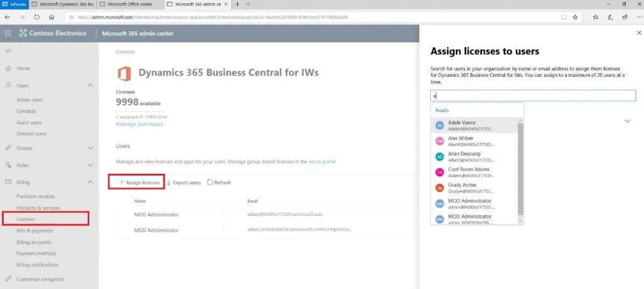
Task: Click the Groups icon in sidebar
Action: click(x=8, y=148)
